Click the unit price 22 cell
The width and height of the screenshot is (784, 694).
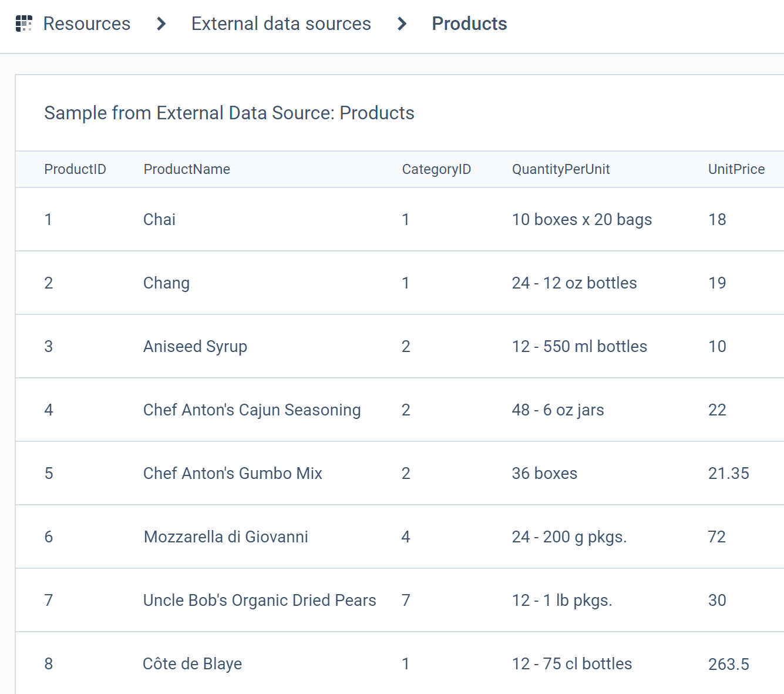(x=717, y=410)
